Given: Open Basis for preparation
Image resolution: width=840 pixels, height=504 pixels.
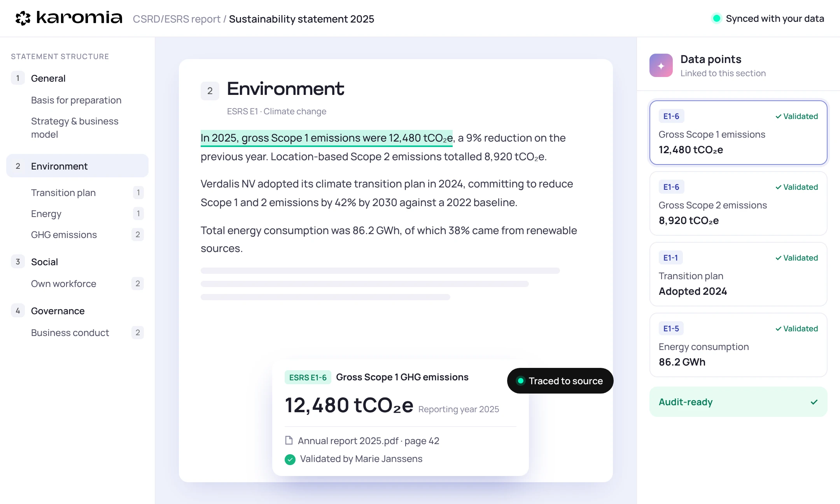Looking at the screenshot, I should (x=76, y=100).
